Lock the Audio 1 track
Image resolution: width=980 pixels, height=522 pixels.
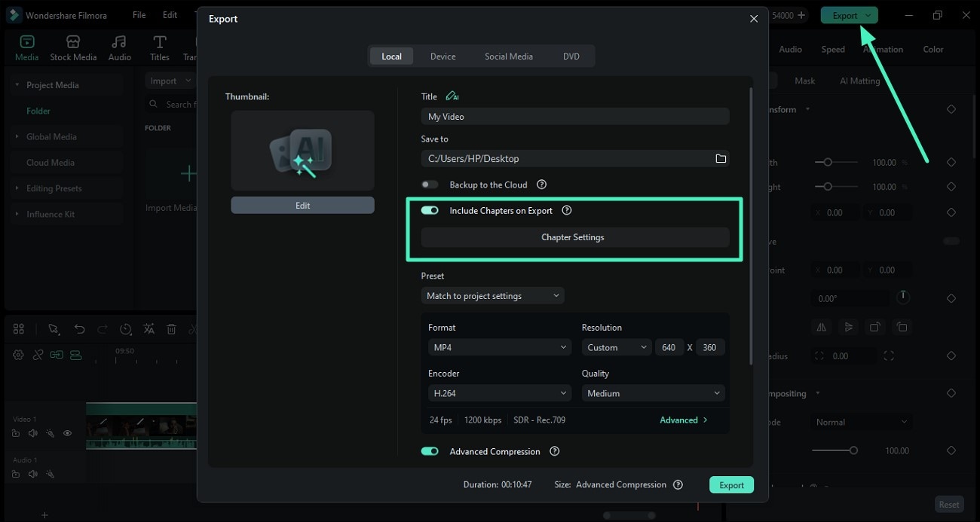point(16,475)
